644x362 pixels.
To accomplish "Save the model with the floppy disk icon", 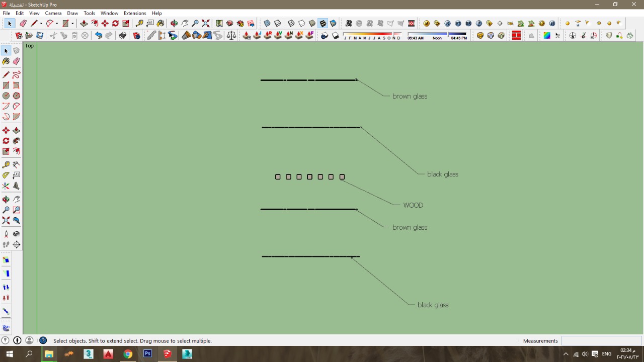I will coord(40,36).
